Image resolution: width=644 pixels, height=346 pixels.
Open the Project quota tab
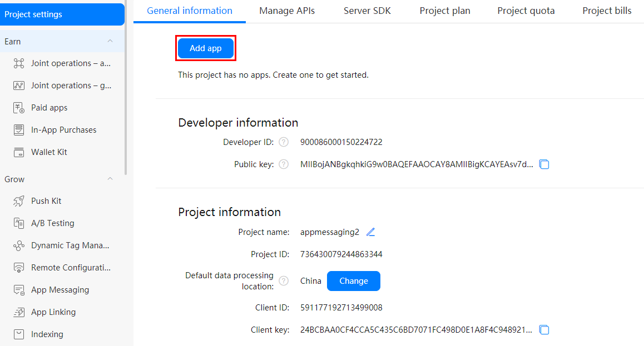point(526,11)
